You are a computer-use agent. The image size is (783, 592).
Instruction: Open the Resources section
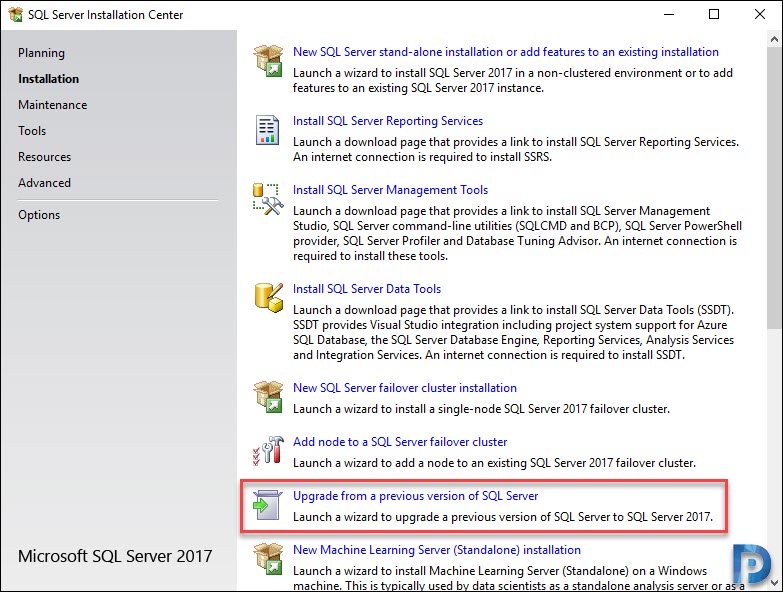tap(44, 157)
